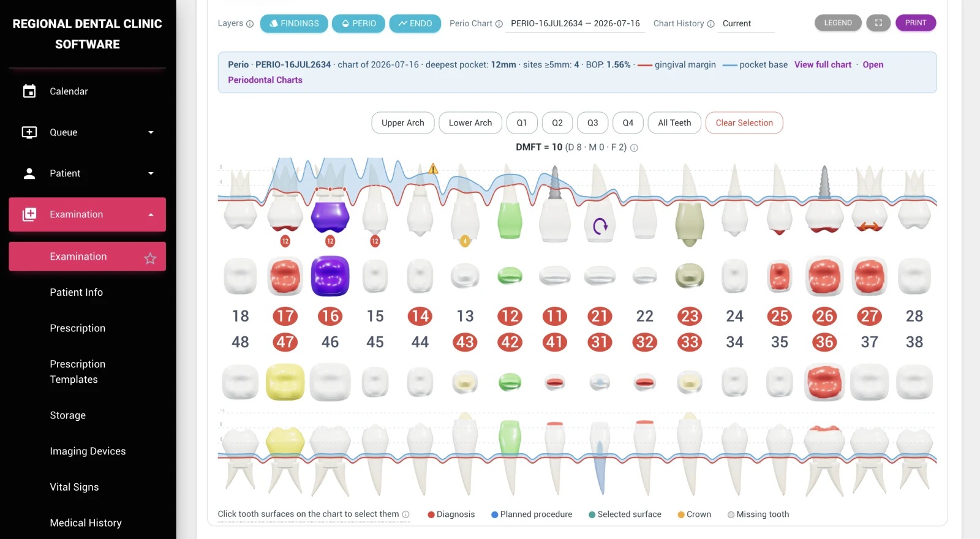The height and width of the screenshot is (539, 980).
Task: Click the Examination section icon
Action: point(29,214)
